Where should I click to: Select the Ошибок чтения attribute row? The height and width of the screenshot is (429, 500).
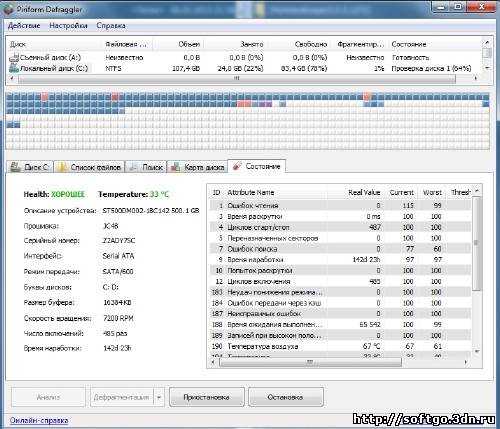(x=340, y=205)
